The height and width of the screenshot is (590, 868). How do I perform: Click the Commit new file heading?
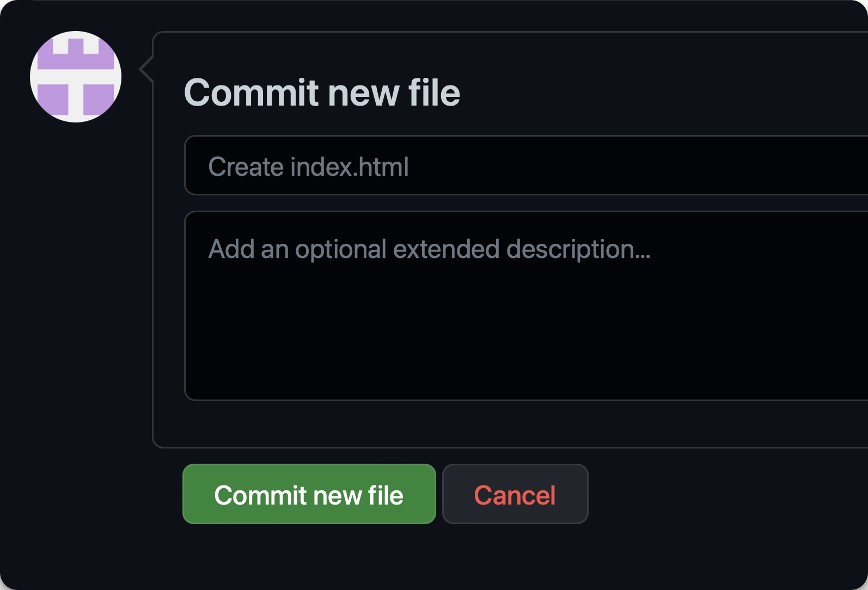point(322,93)
